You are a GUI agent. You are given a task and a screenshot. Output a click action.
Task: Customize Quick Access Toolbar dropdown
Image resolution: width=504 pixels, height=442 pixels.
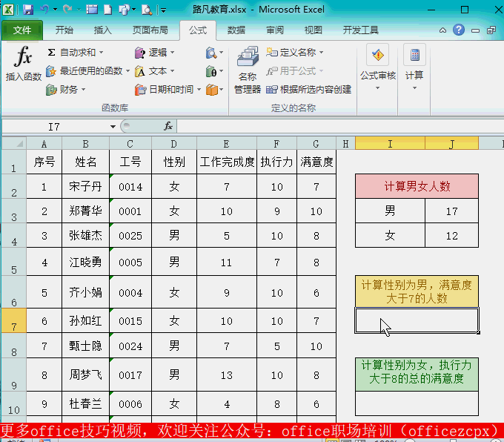click(164, 10)
